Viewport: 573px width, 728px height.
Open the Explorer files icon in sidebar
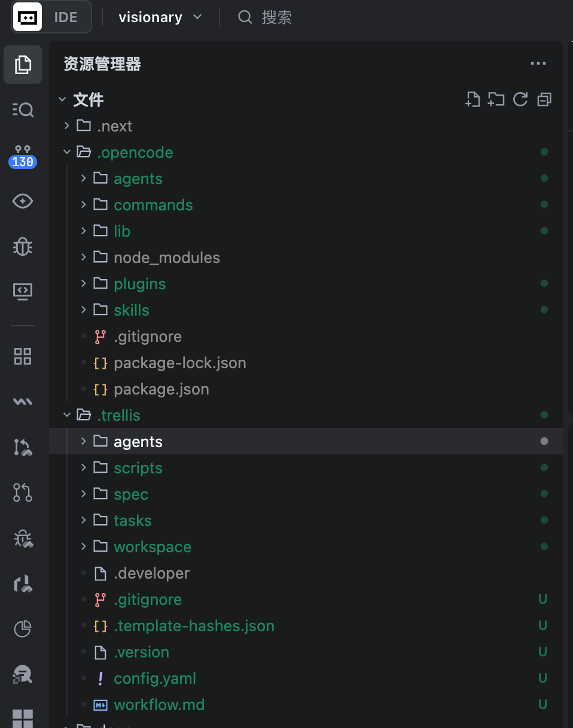(23, 65)
